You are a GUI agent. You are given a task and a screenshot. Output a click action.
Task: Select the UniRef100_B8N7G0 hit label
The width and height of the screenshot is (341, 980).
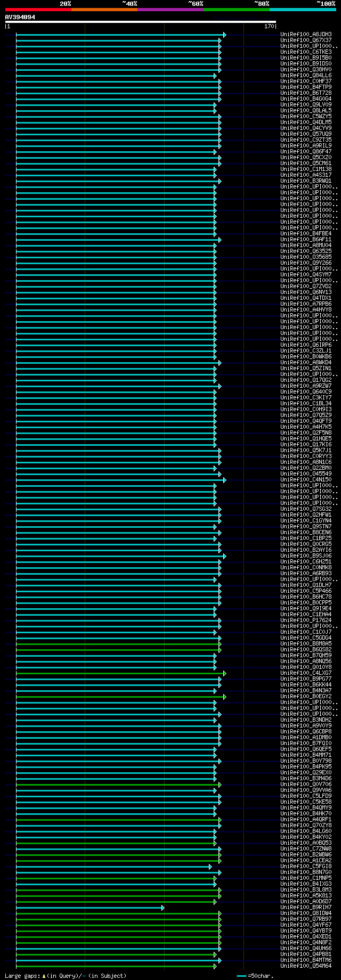[x=306, y=872]
